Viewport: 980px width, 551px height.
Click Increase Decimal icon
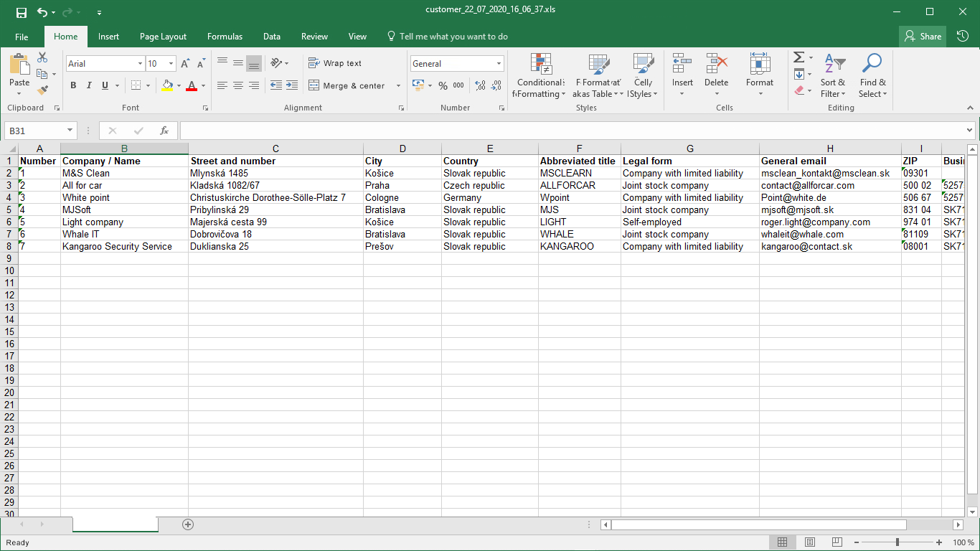[x=480, y=85]
